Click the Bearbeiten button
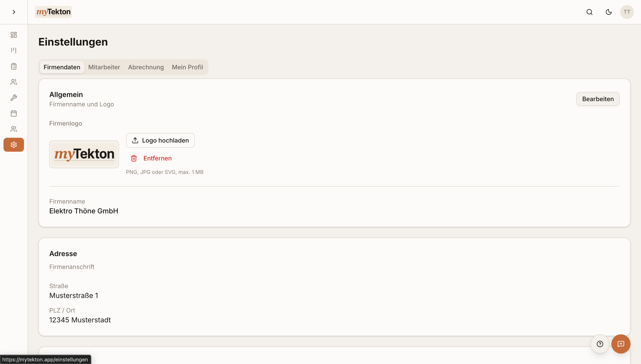This screenshot has width=641, height=364. click(598, 99)
